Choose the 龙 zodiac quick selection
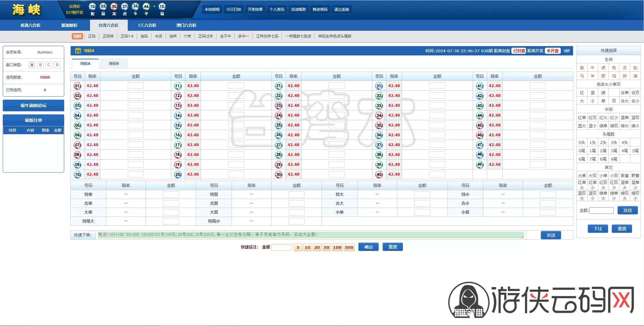Image resolution: width=644 pixels, height=326 pixels. click(x=625, y=68)
